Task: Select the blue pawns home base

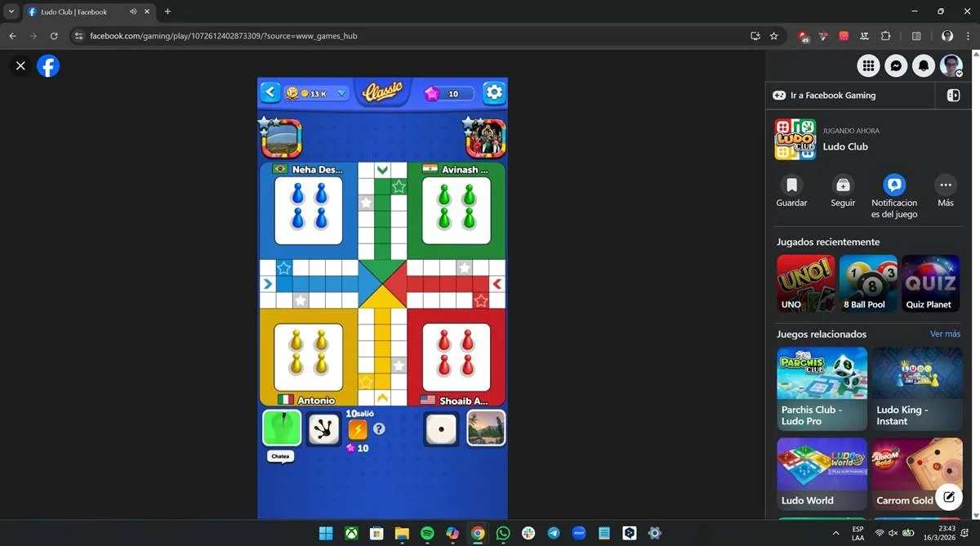Action: [x=309, y=210]
